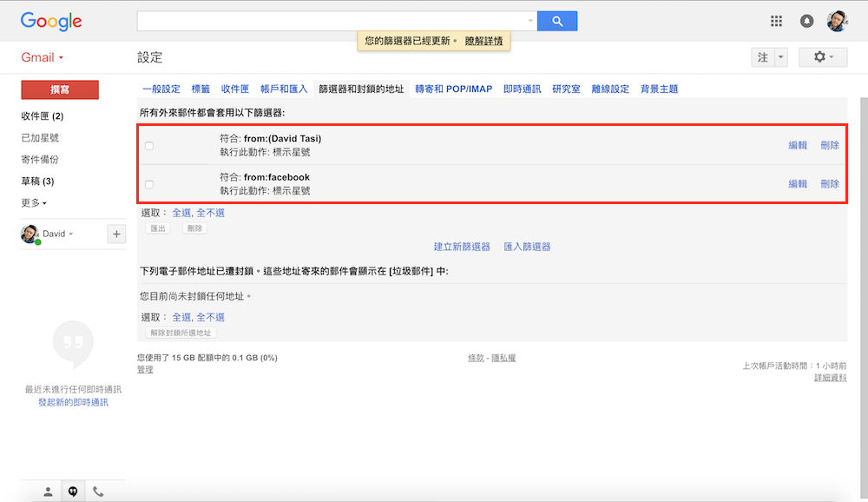Open the Google apps grid
This screenshot has width=868, height=502.
coord(777,21)
